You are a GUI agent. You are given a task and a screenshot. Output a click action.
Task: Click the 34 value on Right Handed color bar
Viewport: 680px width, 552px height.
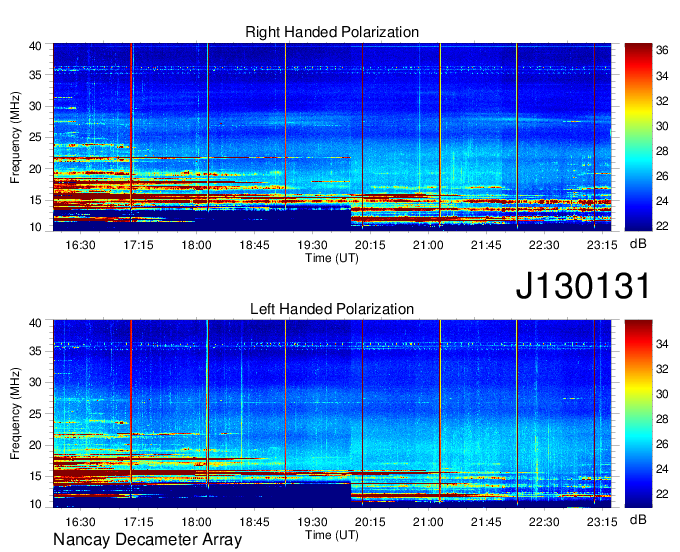(662, 76)
